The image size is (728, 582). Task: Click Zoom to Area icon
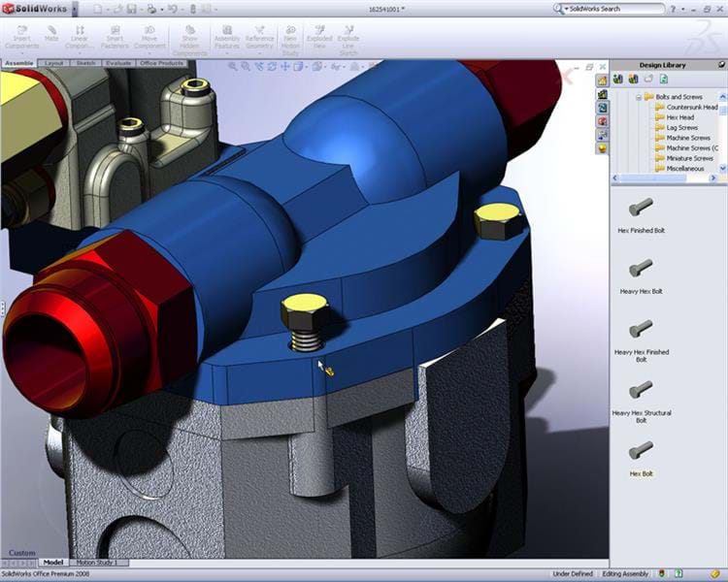(246, 67)
